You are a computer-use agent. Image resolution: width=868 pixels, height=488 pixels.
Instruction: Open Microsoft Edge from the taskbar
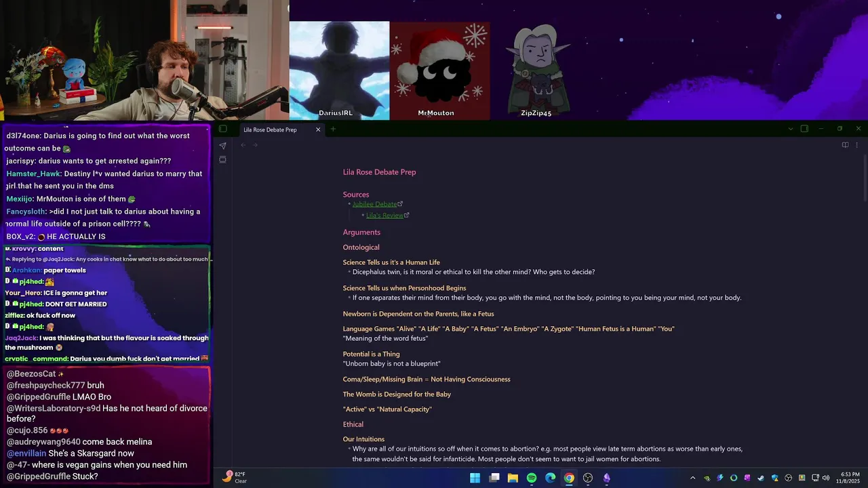[x=551, y=478]
